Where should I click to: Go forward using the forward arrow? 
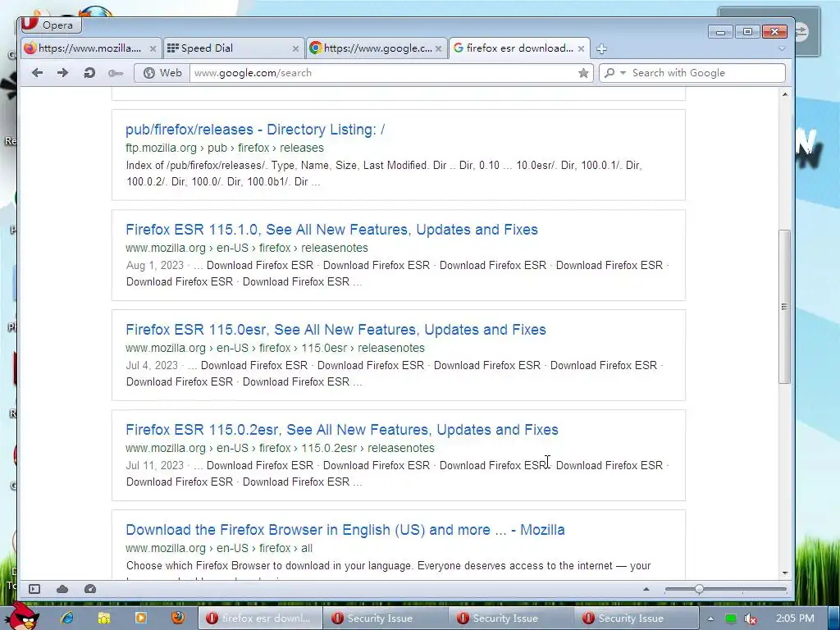pos(62,73)
